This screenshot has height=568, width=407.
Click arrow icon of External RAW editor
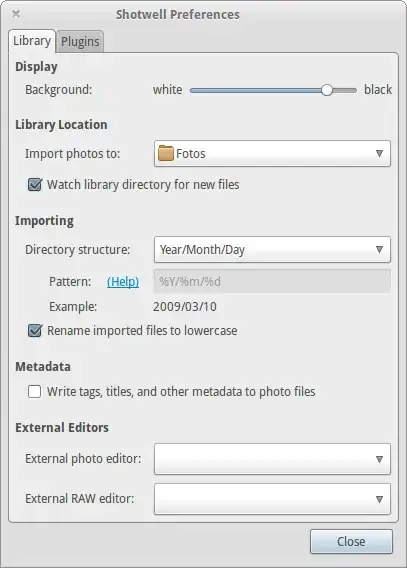379,499
